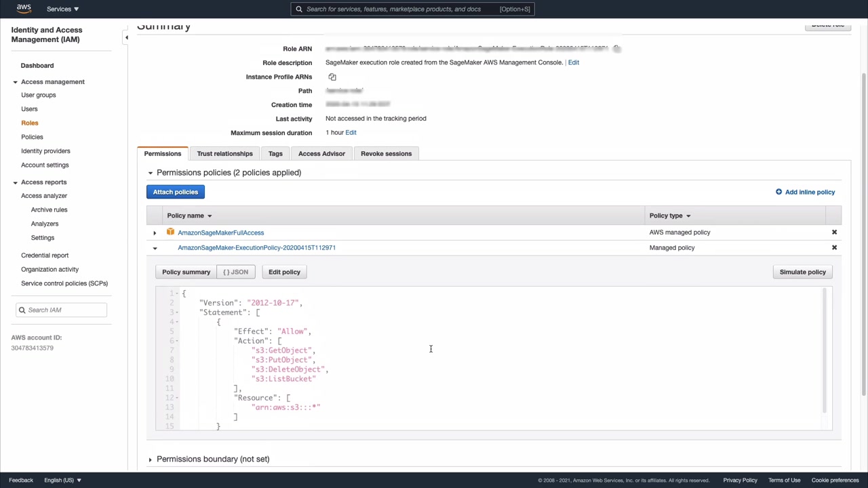This screenshot has width=868, height=488.
Task: Open the IAM Dashboard page
Action: pyautogui.click(x=37, y=66)
